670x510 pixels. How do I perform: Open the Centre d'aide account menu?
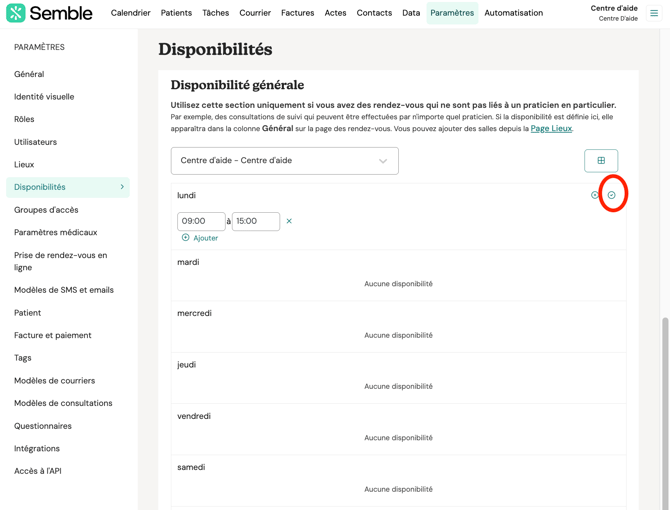[x=613, y=13]
